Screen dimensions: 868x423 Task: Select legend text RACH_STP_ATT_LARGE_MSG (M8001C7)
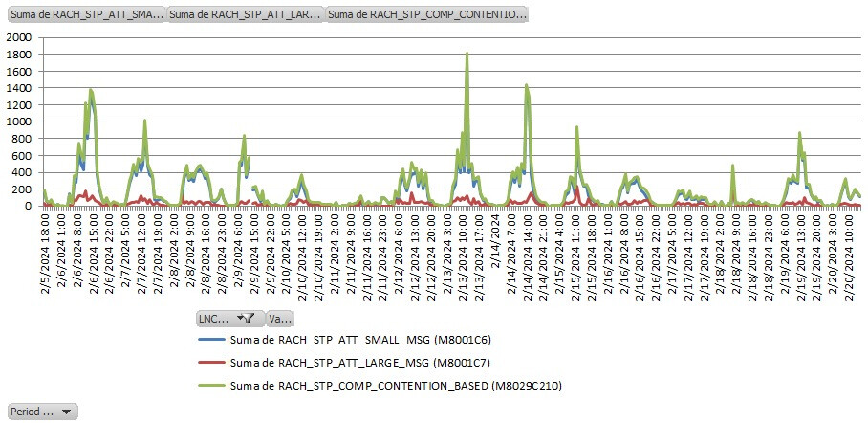(331, 363)
